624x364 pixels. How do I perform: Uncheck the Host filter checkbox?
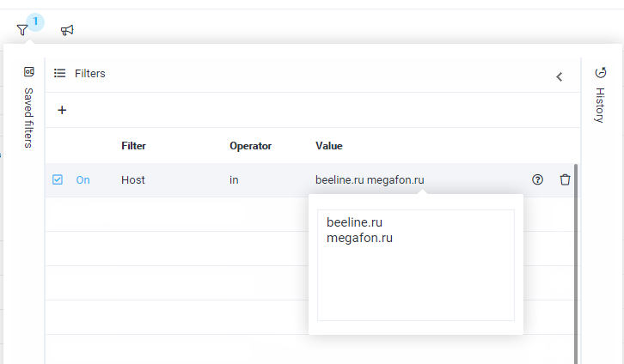click(58, 180)
